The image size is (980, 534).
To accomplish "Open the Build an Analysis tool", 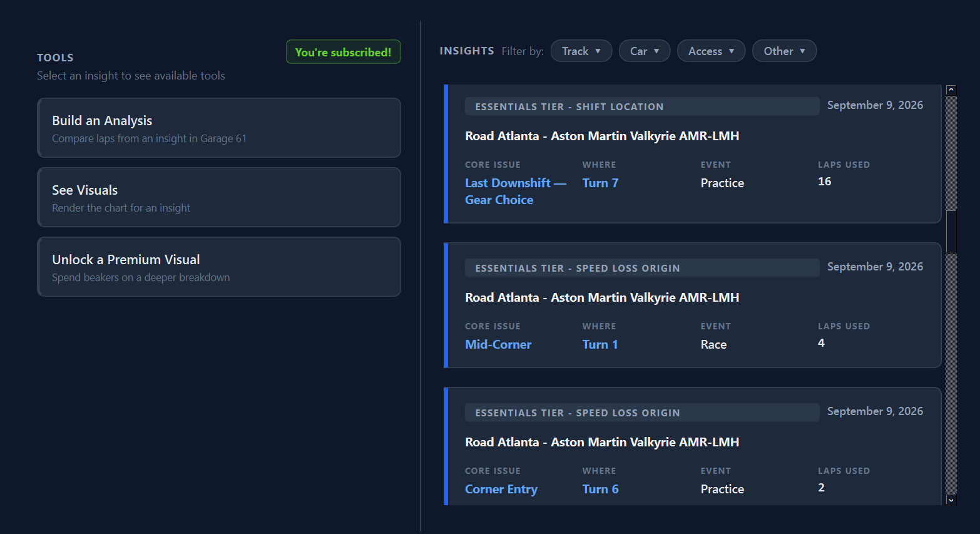I will pyautogui.click(x=219, y=128).
